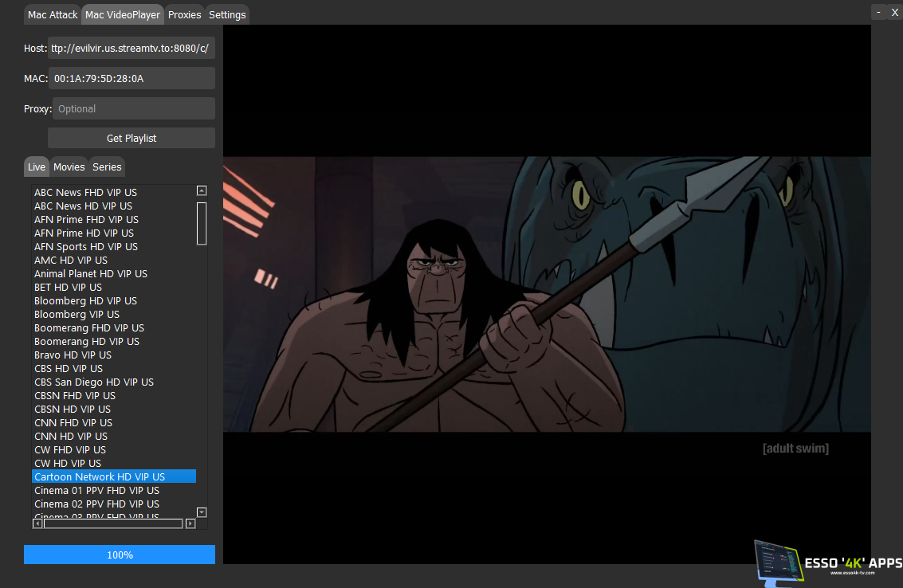Click the scroll up arrow in channel list
The image size is (903, 588).
point(202,191)
